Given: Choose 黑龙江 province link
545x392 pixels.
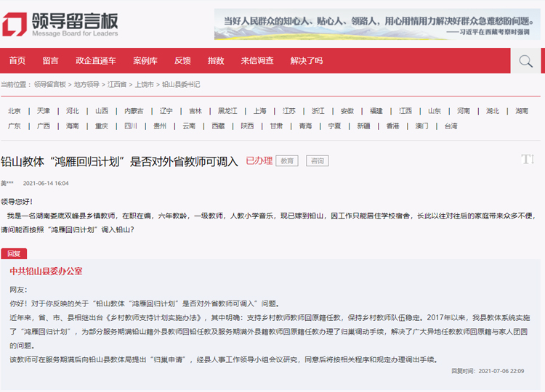Looking at the screenshot, I should pos(227,111).
